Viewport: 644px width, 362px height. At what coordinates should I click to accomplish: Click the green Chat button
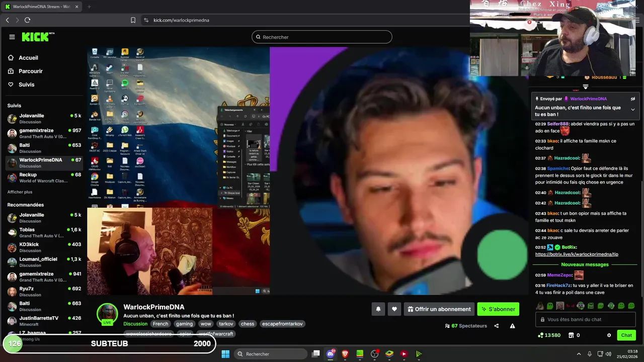pos(626,335)
